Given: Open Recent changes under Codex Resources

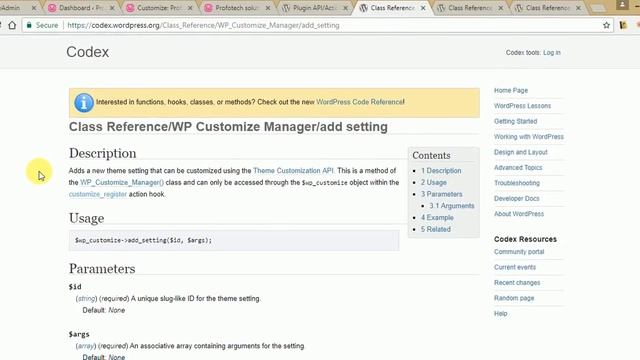Looking at the screenshot, I should 517,283.
